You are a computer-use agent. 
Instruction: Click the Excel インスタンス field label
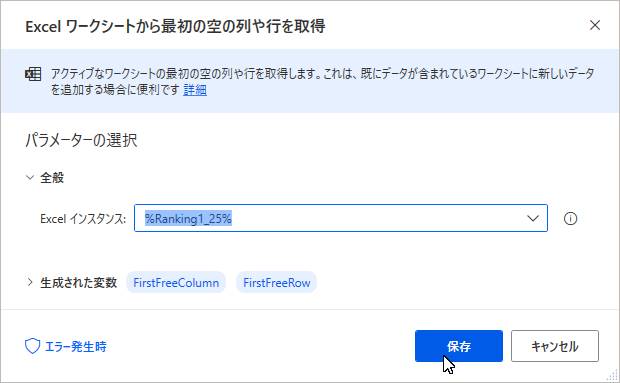point(83,219)
